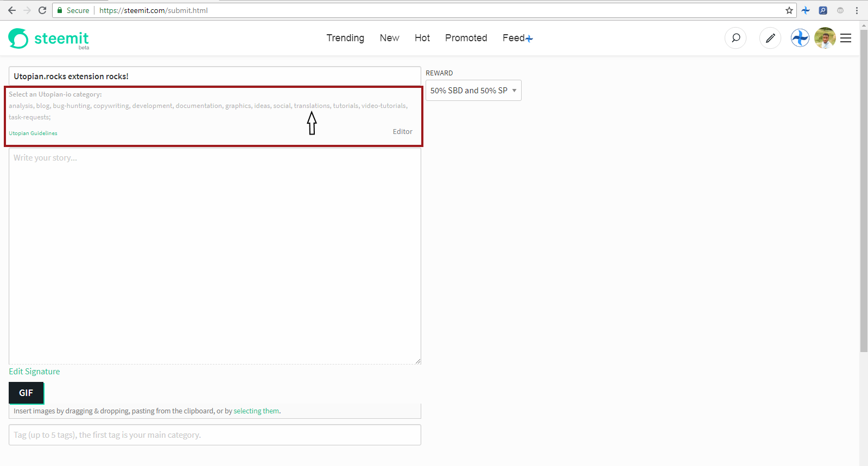Select the documentation category

(x=199, y=106)
